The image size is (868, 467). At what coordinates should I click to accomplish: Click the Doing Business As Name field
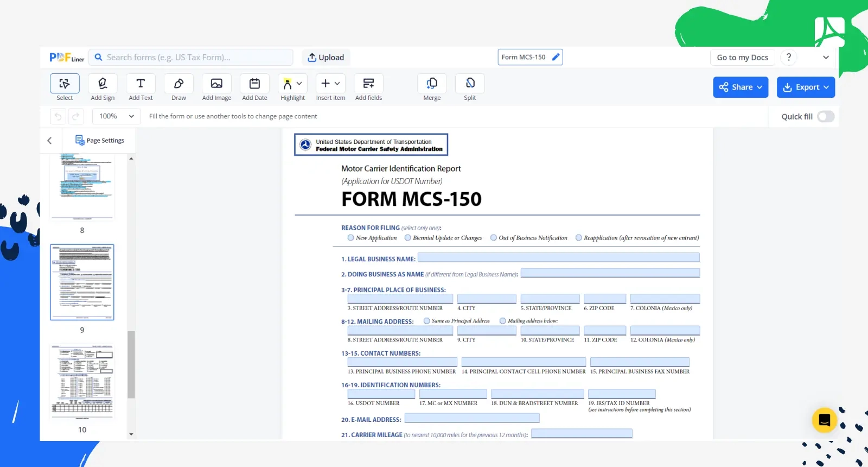(x=610, y=273)
